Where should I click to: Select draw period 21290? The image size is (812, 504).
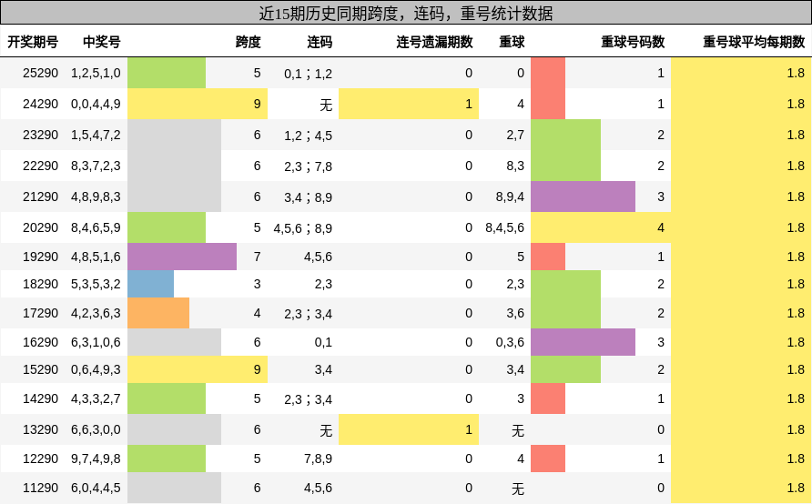tap(40, 197)
